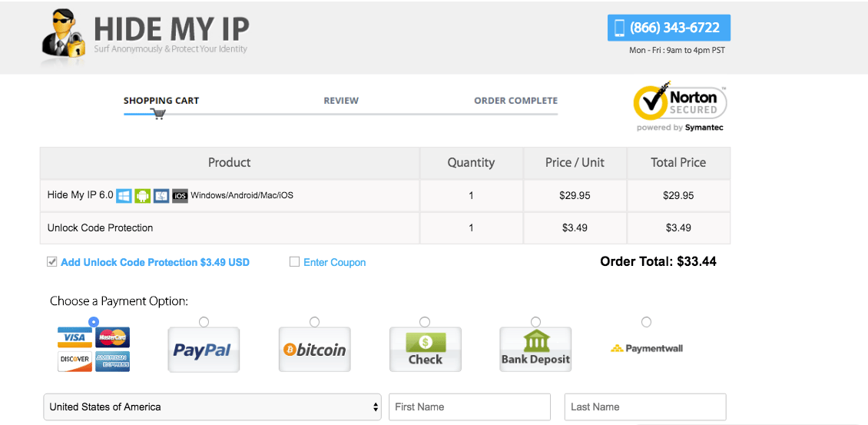Click the Norton Secured badge
The height and width of the screenshot is (425, 868).
(x=679, y=106)
